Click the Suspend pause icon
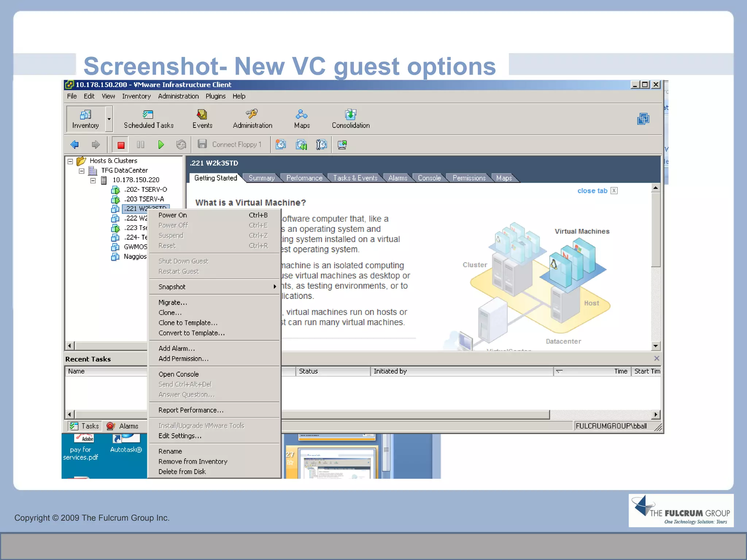Viewport: 747px width, 560px height. [x=140, y=145]
